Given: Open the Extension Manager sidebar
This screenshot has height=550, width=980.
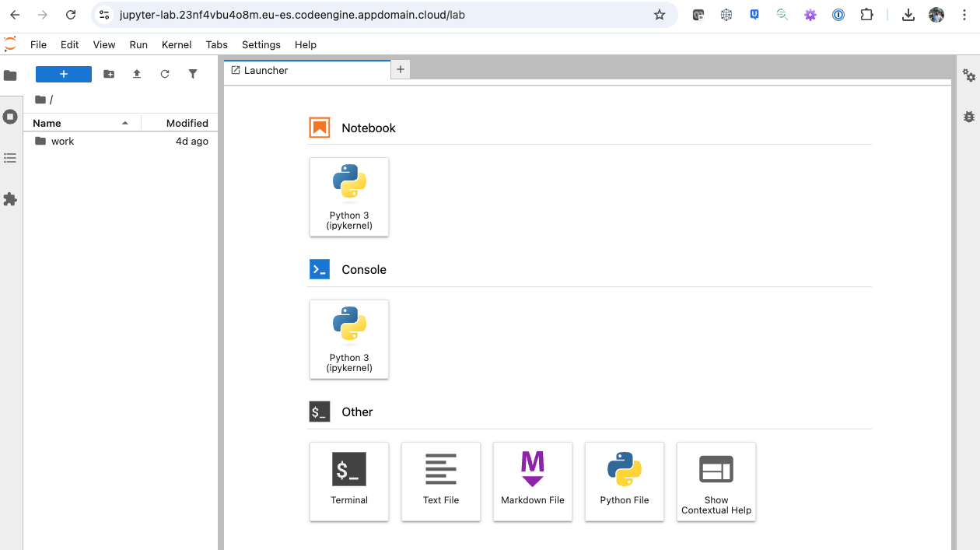Looking at the screenshot, I should [x=10, y=199].
